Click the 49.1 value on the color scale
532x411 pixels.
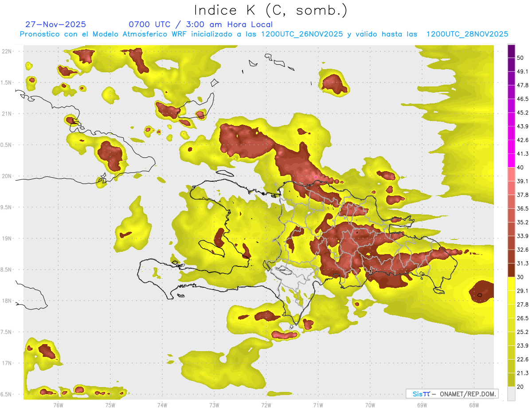coord(523,71)
